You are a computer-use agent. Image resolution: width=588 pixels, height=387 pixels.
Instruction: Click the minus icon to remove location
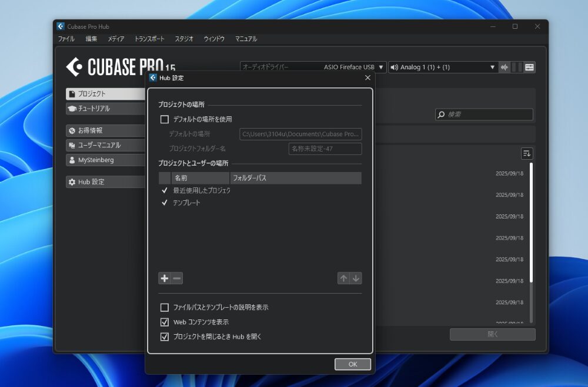pyautogui.click(x=177, y=278)
